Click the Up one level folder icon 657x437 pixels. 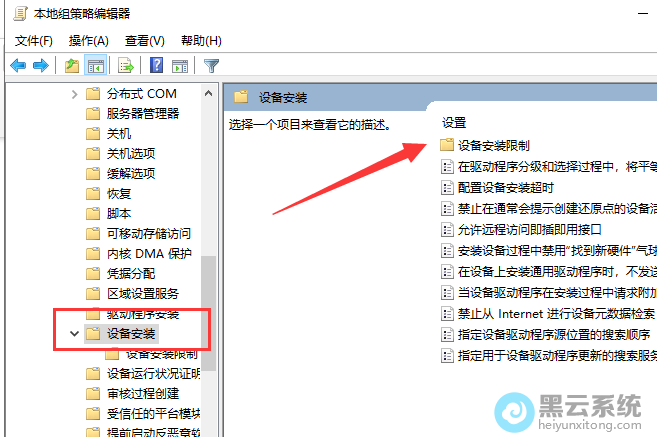pos(72,66)
